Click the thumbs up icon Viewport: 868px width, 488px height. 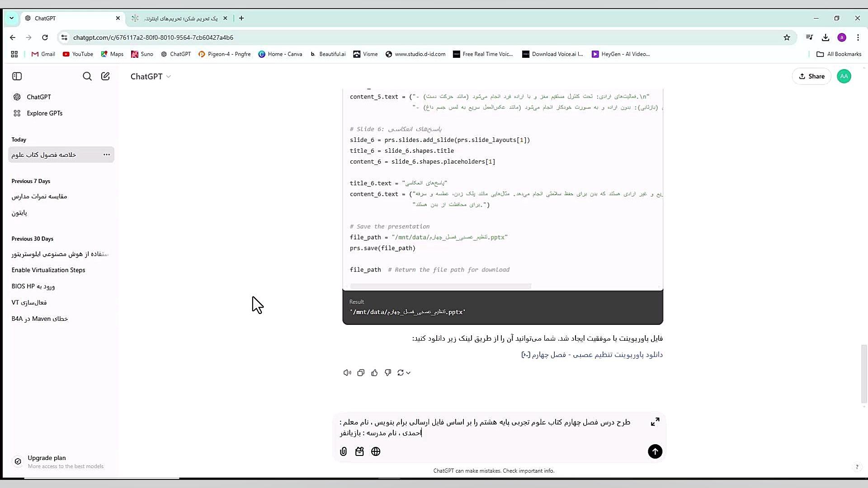click(x=374, y=373)
